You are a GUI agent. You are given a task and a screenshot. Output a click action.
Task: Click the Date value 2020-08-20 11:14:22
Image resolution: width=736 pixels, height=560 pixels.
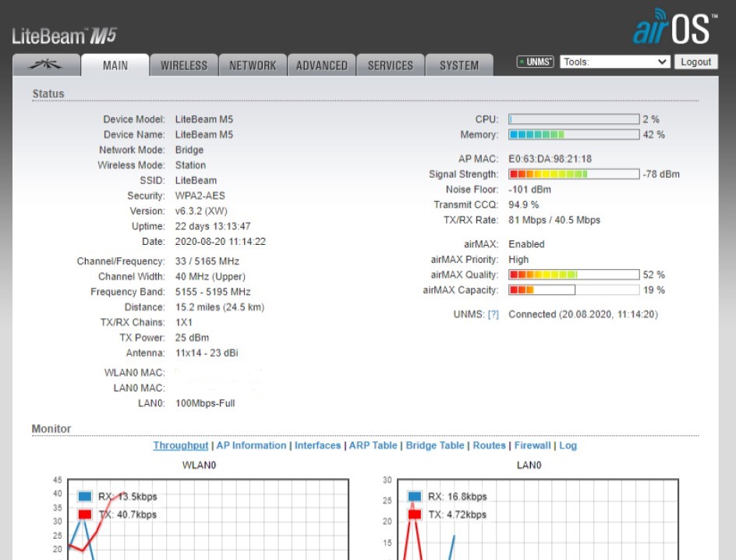click(221, 242)
